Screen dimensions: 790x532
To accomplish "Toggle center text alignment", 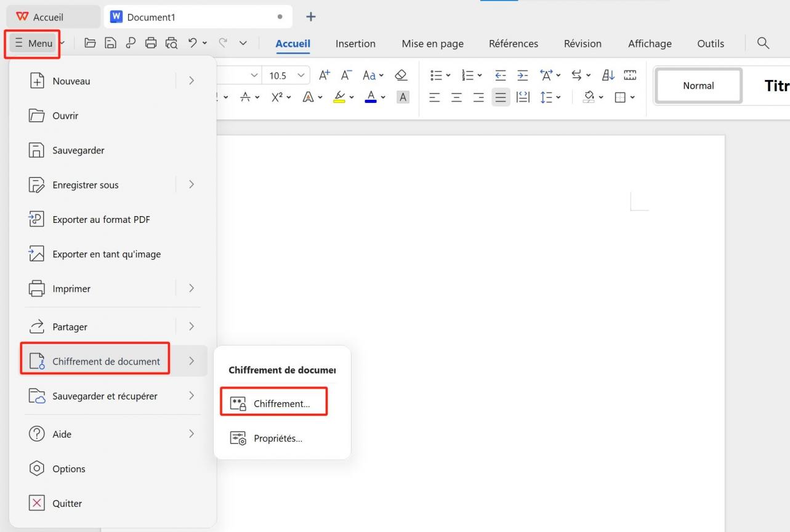I will pos(456,97).
